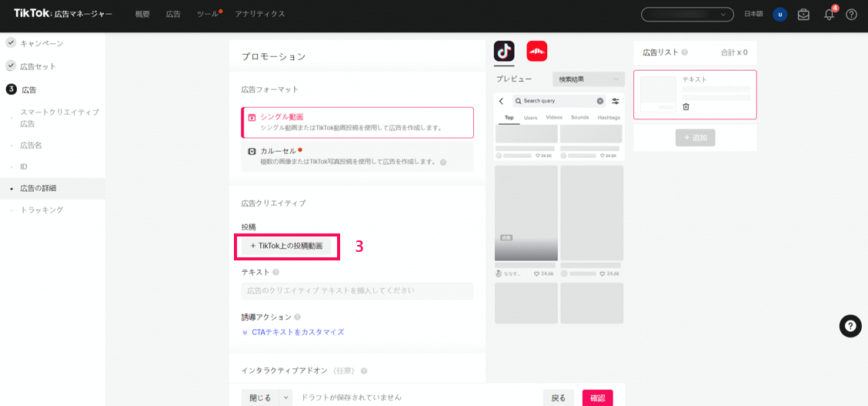
Task: Open the account selector dropdown
Action: pyautogui.click(x=687, y=15)
